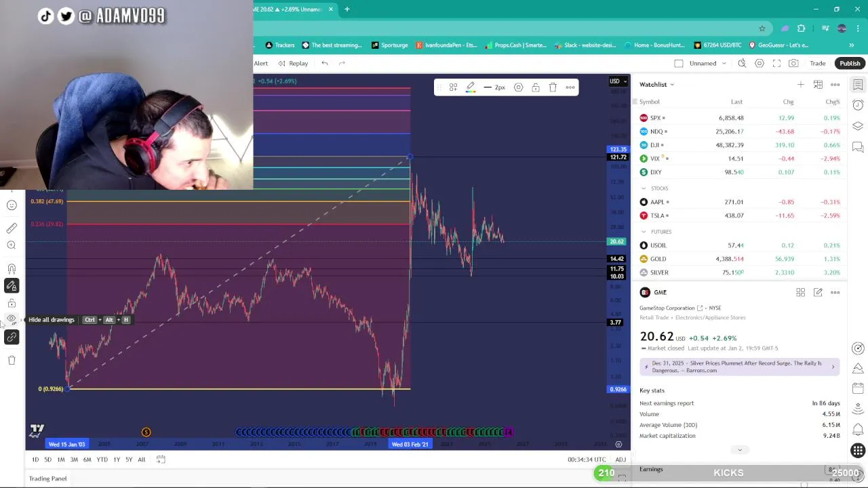Click the Template icon in floating toolbar
The width and height of the screenshot is (868, 488).
pyautogui.click(x=453, y=87)
